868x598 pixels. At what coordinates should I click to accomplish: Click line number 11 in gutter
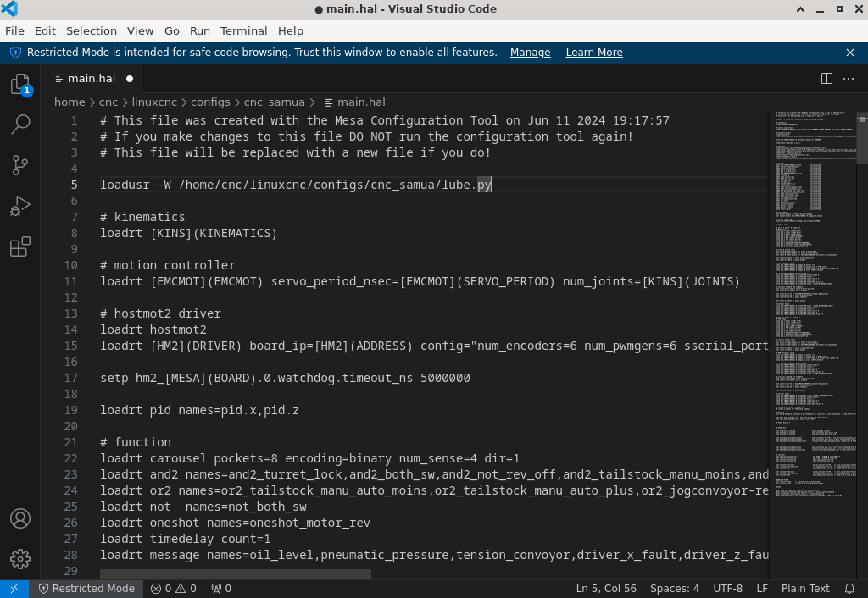click(x=71, y=281)
